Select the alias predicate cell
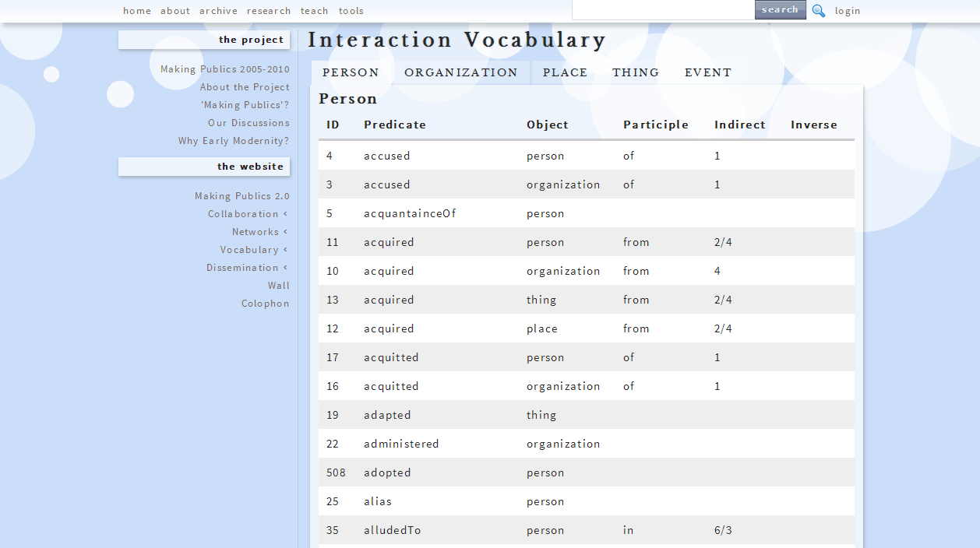The width and height of the screenshot is (980, 548). click(x=378, y=501)
